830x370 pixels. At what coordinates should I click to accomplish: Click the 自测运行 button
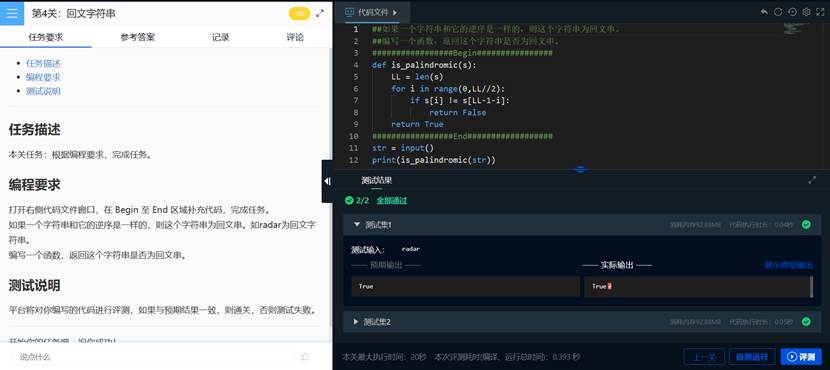click(x=752, y=357)
